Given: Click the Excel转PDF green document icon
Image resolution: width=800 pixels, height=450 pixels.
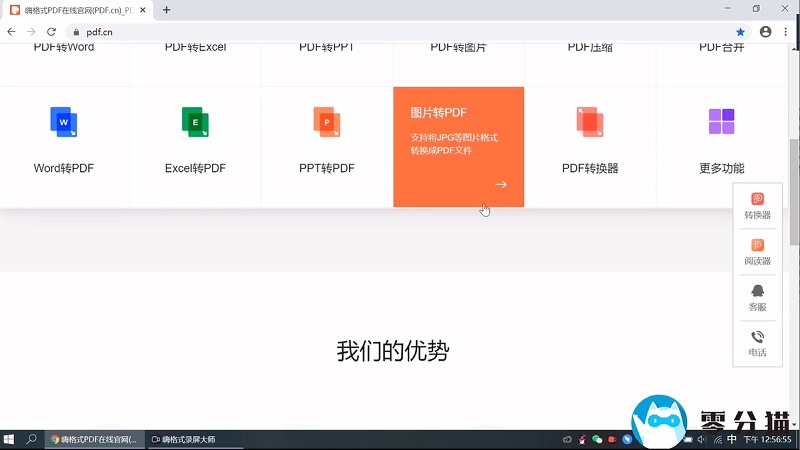Looking at the screenshot, I should click(x=195, y=122).
